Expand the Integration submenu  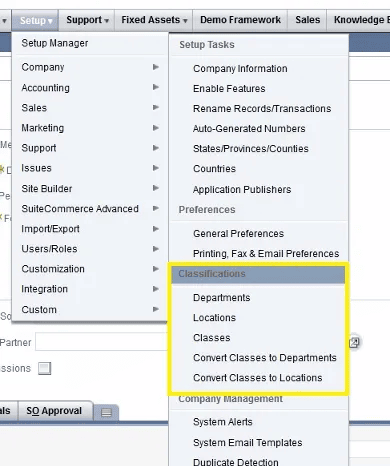pyautogui.click(x=90, y=289)
